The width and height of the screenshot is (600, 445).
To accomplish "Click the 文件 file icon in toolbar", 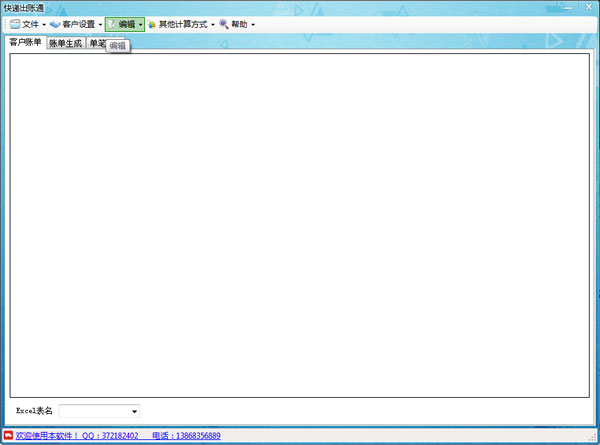I will pyautogui.click(x=15, y=24).
